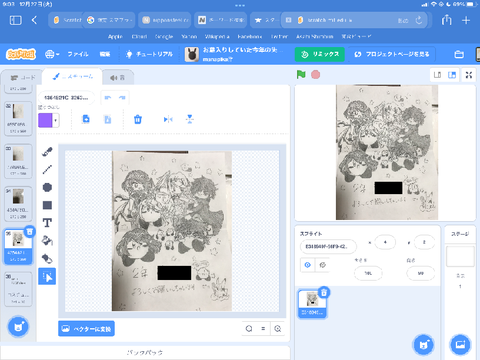Show the sprite with the eye icon

[x=307, y=265]
